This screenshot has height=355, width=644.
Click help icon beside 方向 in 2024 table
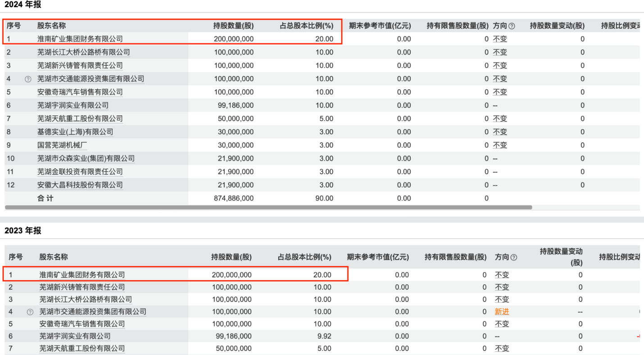coord(512,26)
